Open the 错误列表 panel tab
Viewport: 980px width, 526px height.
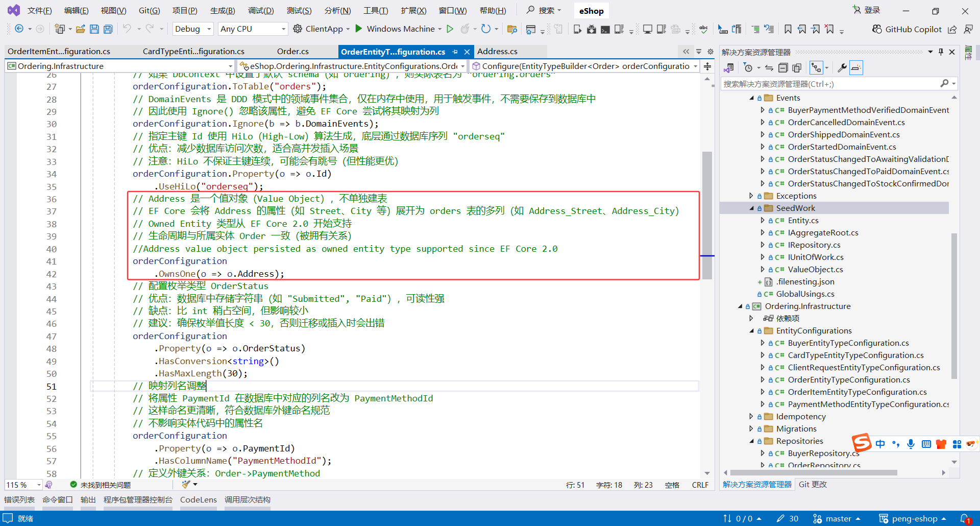19,500
